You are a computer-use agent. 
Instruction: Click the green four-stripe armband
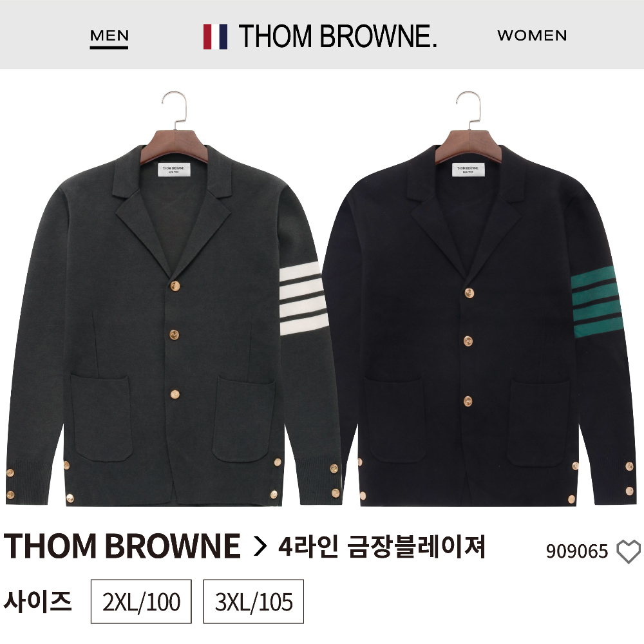click(597, 302)
